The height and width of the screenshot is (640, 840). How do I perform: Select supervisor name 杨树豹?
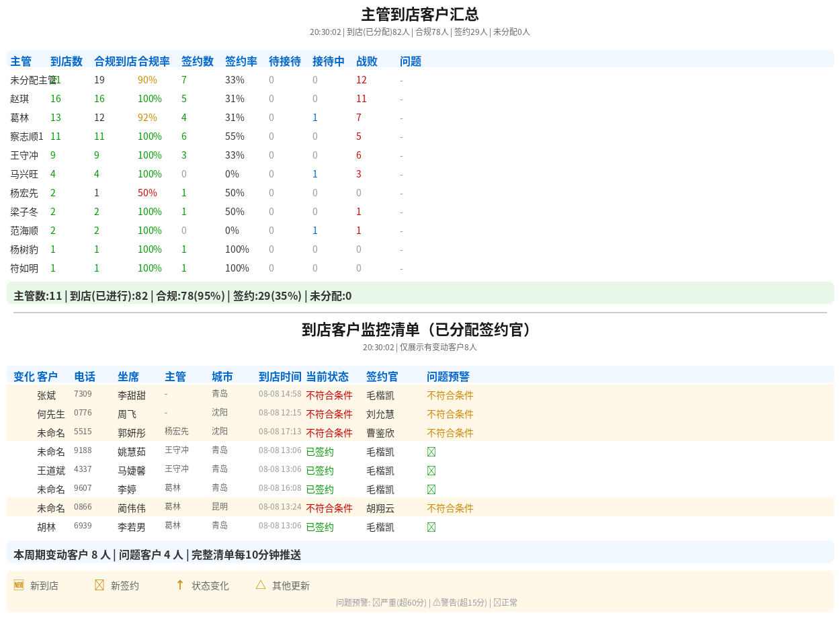(x=24, y=249)
